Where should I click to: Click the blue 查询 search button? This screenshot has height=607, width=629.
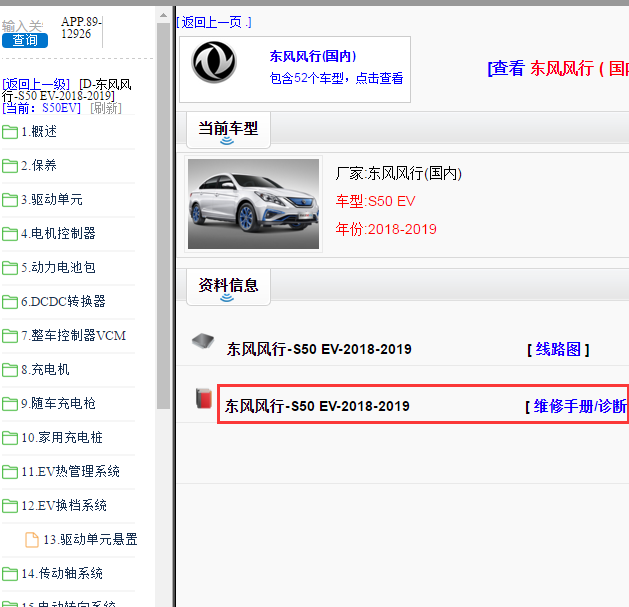click(25, 41)
